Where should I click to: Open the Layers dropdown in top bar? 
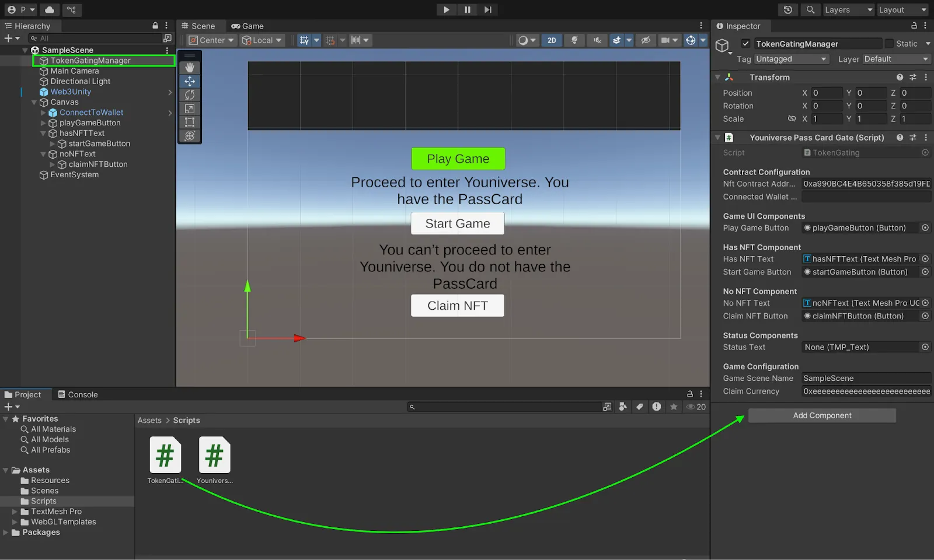click(848, 10)
